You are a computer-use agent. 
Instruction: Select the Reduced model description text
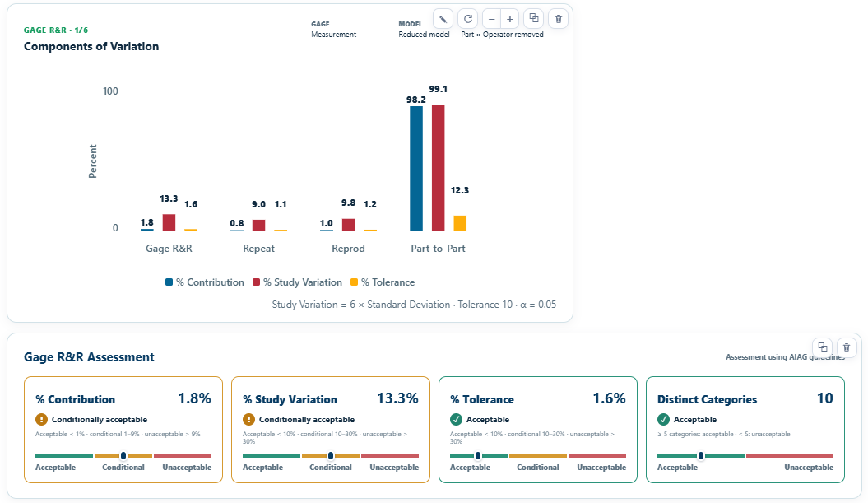(471, 35)
